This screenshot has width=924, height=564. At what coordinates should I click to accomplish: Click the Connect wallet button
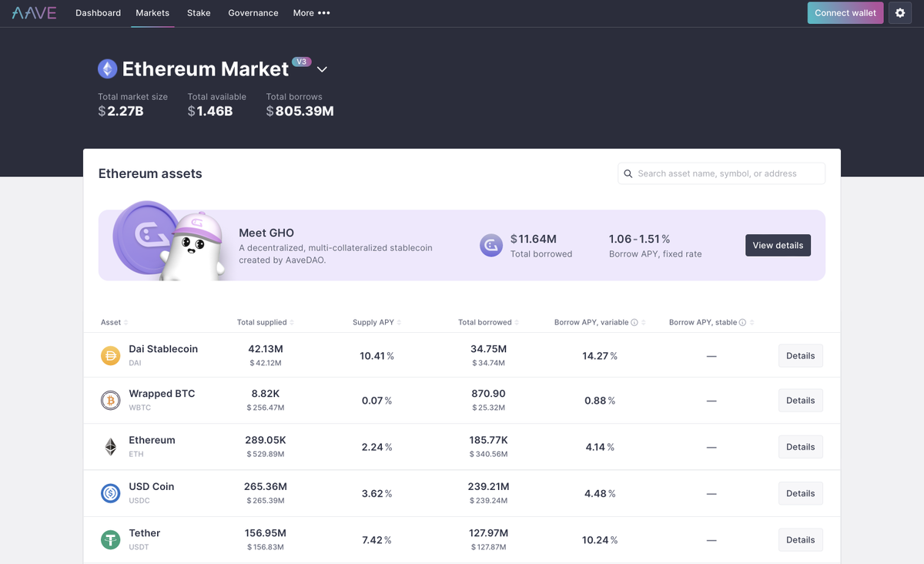(x=845, y=13)
